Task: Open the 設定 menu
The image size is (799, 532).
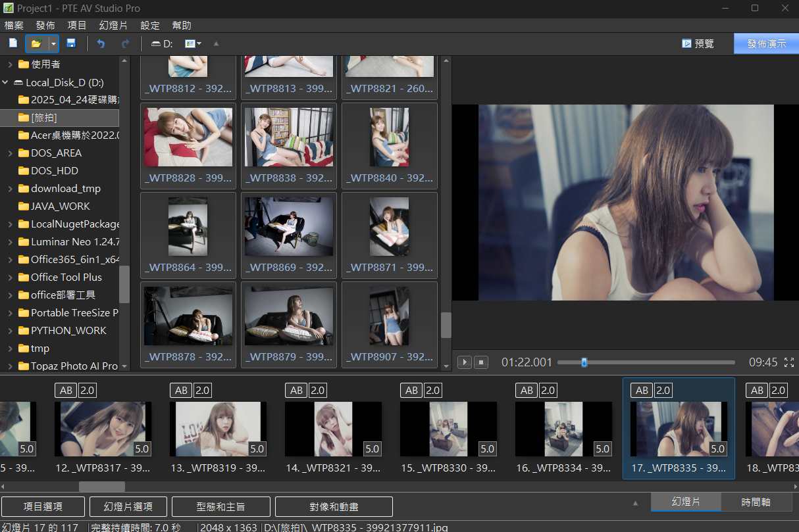Action: (150, 25)
